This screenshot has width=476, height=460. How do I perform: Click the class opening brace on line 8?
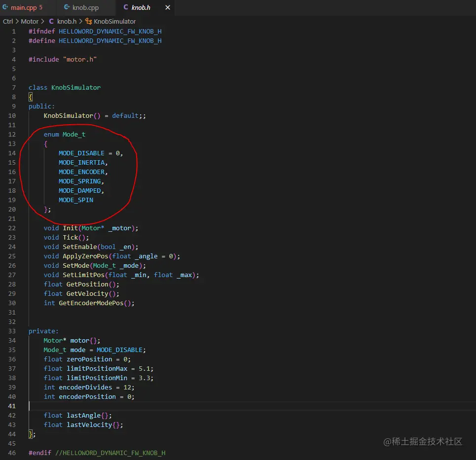click(x=31, y=97)
